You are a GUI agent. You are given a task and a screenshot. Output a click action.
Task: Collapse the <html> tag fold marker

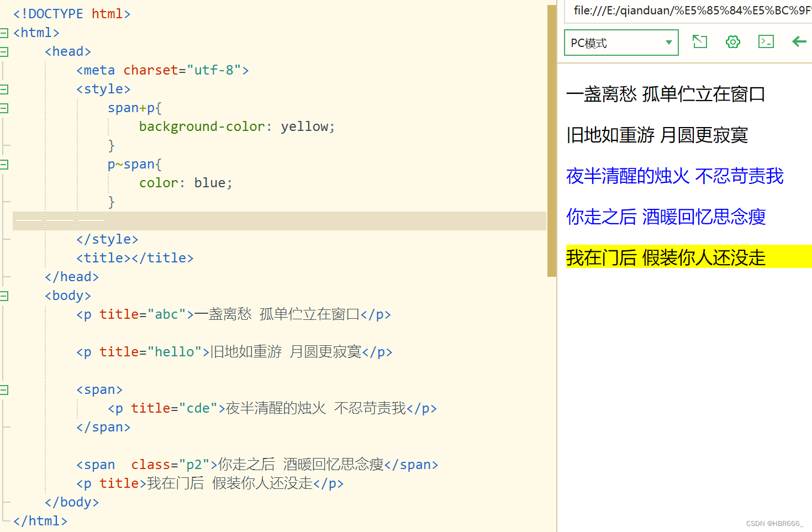pos(4,33)
